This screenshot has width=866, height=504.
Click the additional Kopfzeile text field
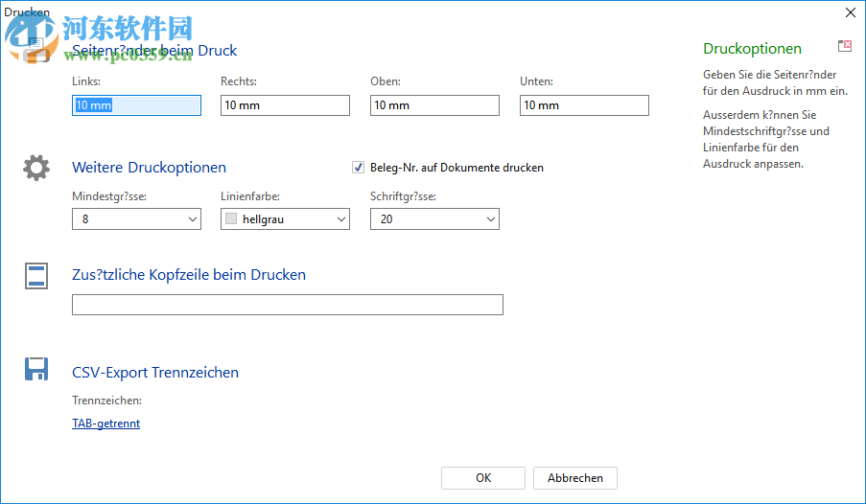288,305
